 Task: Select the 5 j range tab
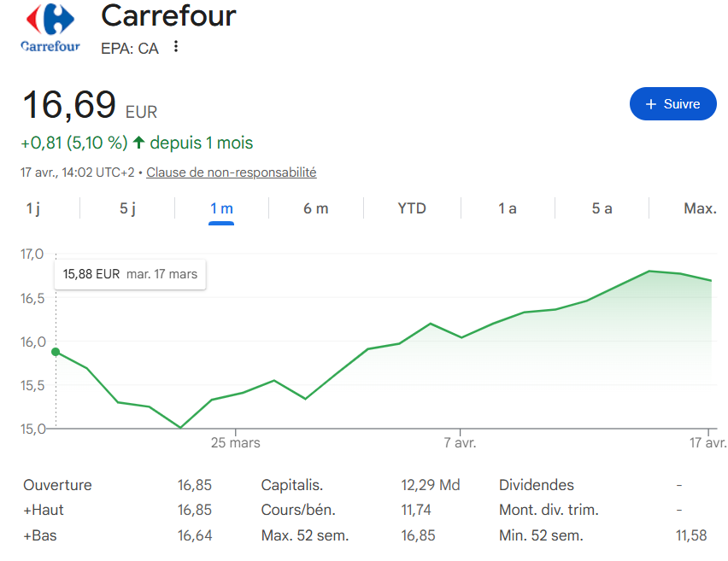127,208
